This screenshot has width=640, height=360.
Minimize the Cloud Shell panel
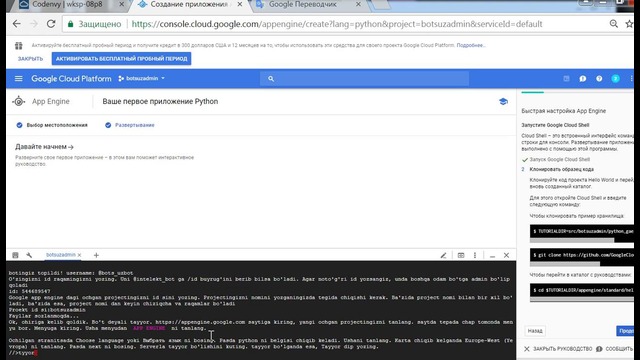pyautogui.click(x=492, y=256)
